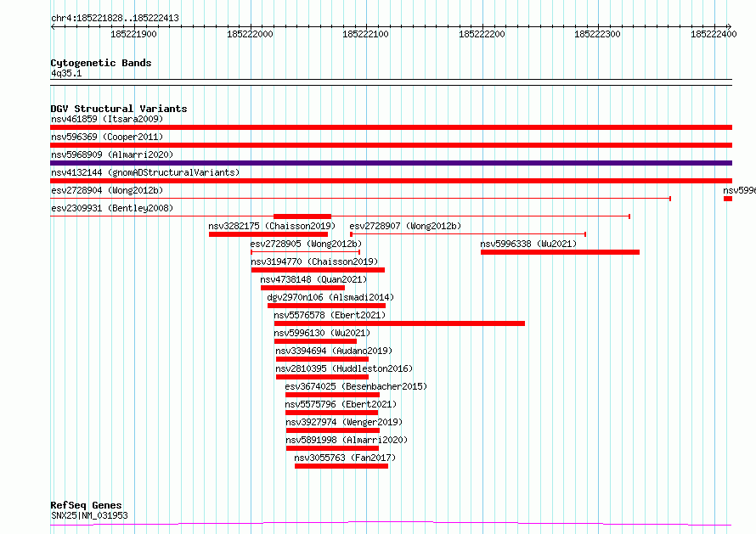Open the nsv2810395 (Huddleston2016) variant
Screen dimensions: 756x534
coord(344,368)
